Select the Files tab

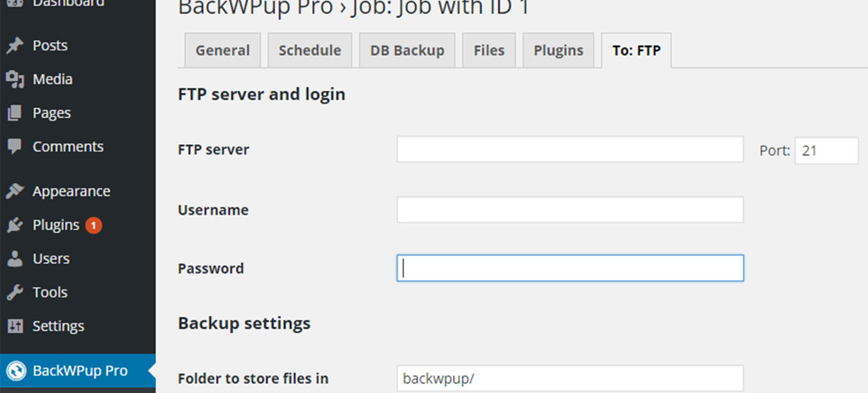coord(489,49)
